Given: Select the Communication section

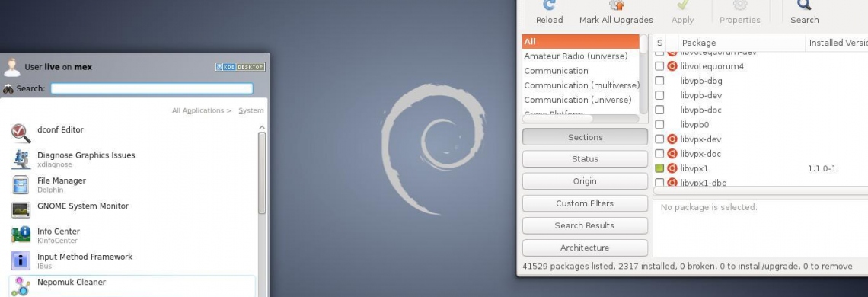Looking at the screenshot, I should coord(580,70).
